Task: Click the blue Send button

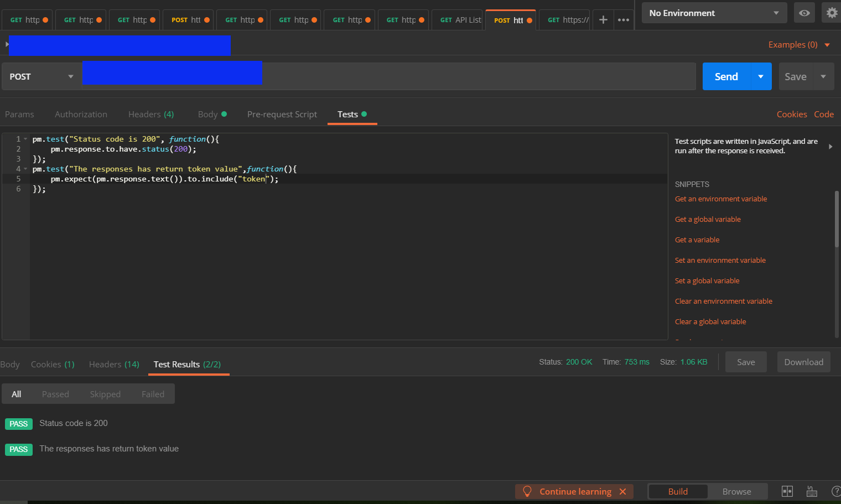Action: pos(726,76)
